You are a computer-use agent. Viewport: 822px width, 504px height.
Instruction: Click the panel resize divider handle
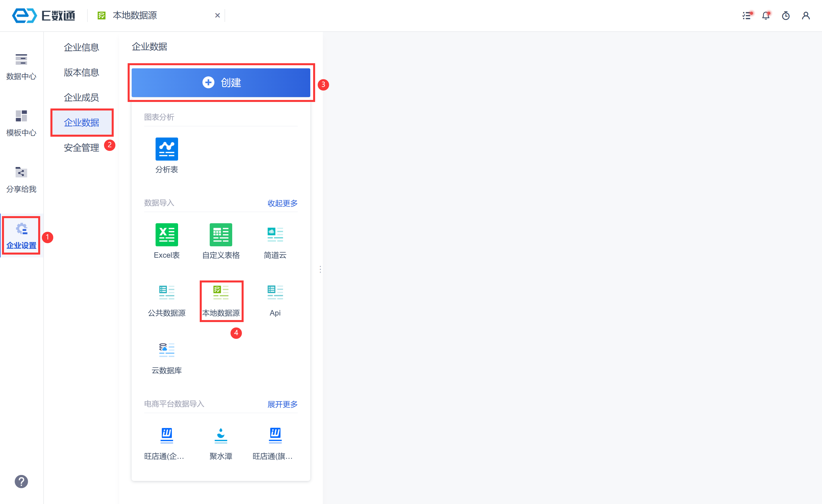320,269
